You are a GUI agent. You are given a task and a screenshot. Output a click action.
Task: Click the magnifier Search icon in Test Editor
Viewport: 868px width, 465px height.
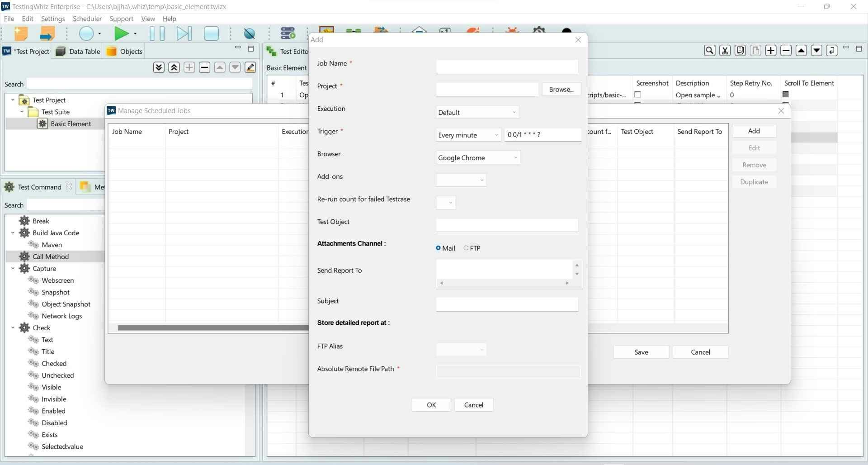[x=710, y=50]
